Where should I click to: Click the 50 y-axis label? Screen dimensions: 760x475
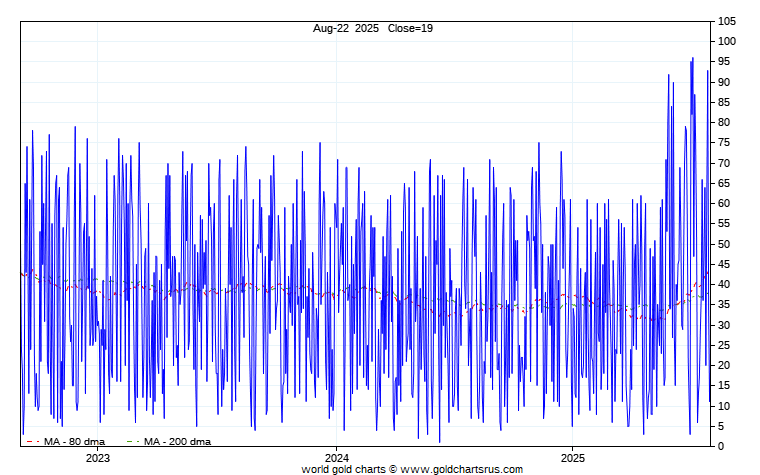pos(724,244)
